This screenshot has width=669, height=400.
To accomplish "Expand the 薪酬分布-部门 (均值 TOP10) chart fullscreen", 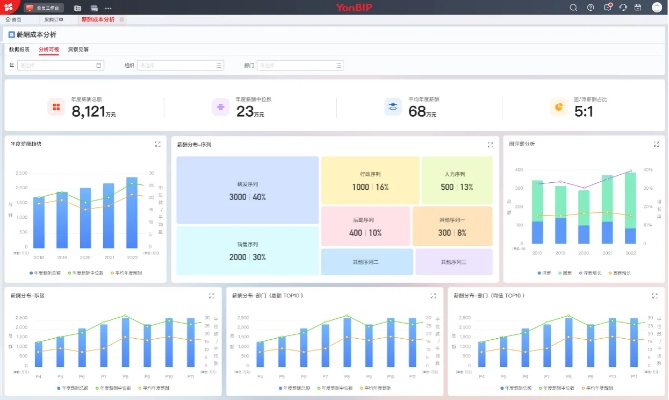I will click(655, 295).
